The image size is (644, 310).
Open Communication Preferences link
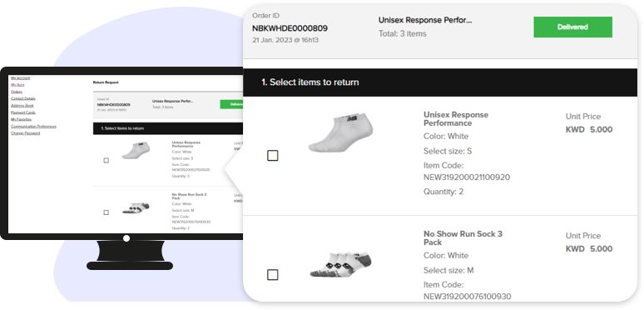33,126
